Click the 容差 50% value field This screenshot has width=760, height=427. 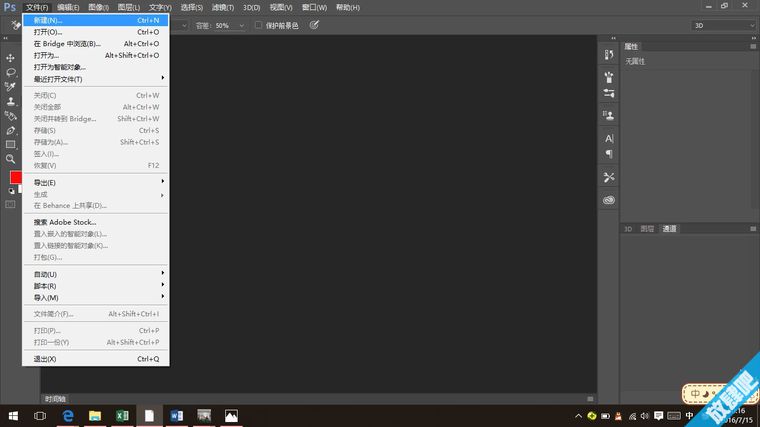[226, 26]
